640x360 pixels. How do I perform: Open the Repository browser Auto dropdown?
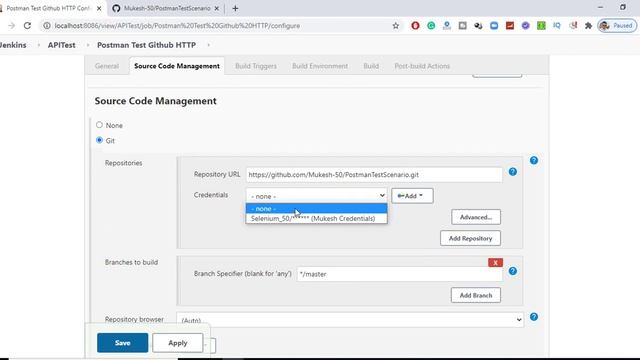tap(350, 320)
